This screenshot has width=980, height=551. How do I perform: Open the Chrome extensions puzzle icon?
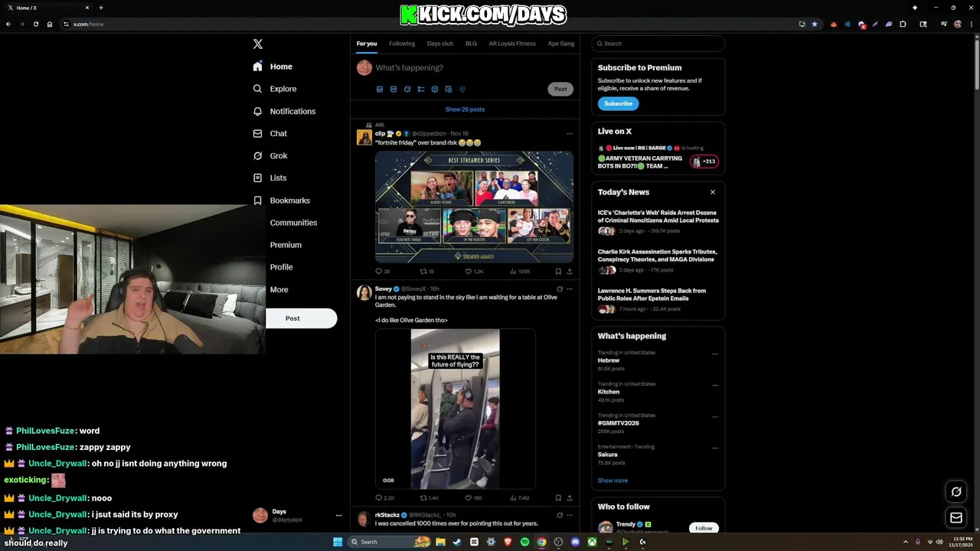click(903, 24)
